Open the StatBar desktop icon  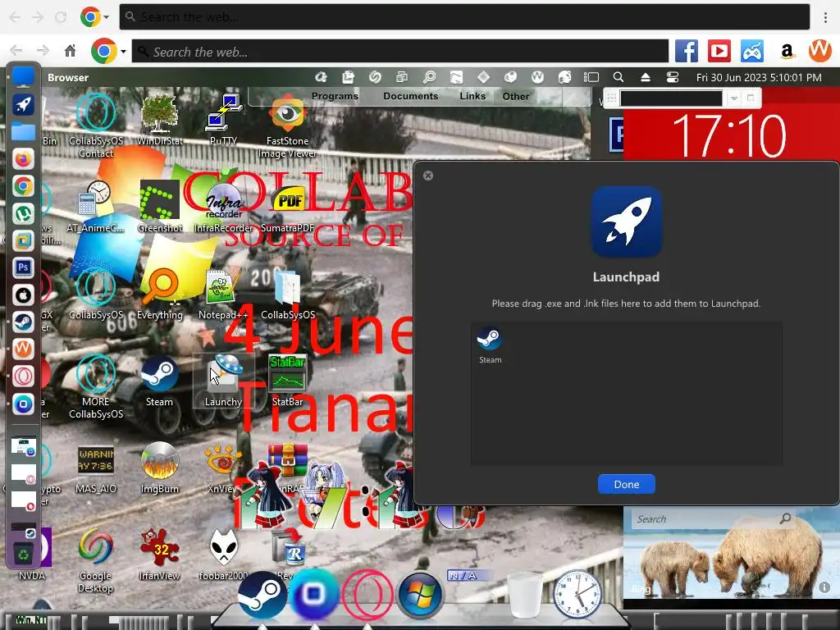pos(287,381)
